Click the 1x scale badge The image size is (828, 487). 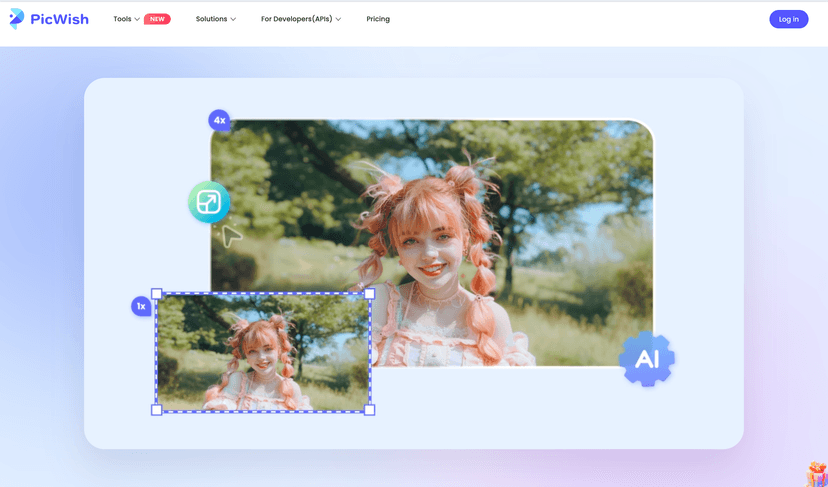pos(141,306)
